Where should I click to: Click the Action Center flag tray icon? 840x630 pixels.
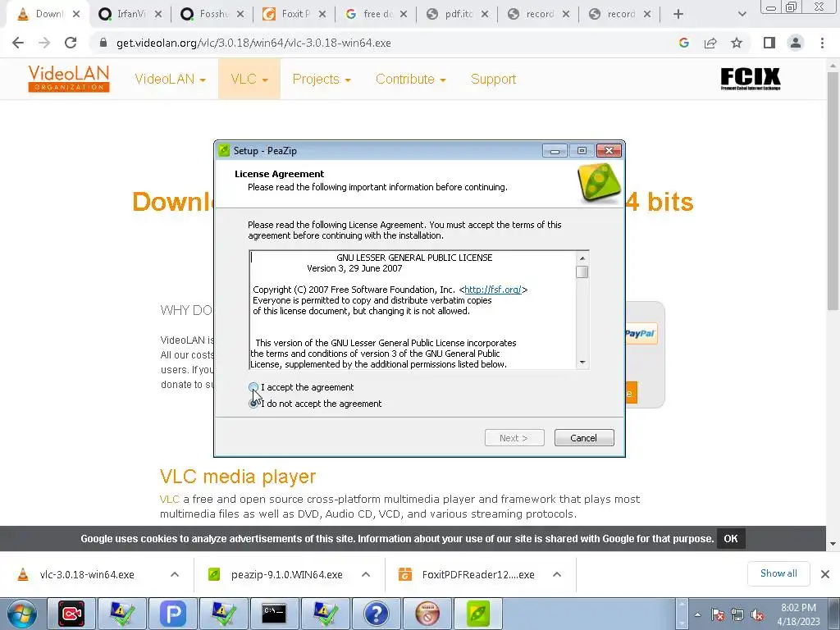point(718,614)
